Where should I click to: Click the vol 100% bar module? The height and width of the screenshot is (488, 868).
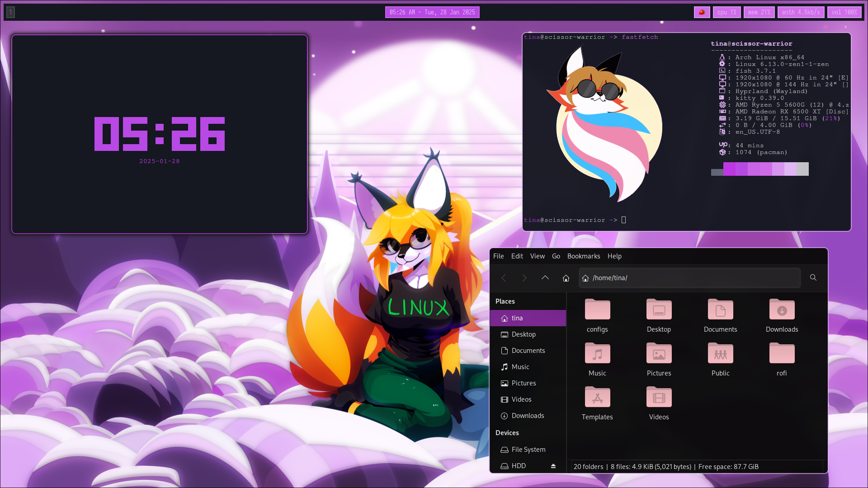pyautogui.click(x=844, y=12)
